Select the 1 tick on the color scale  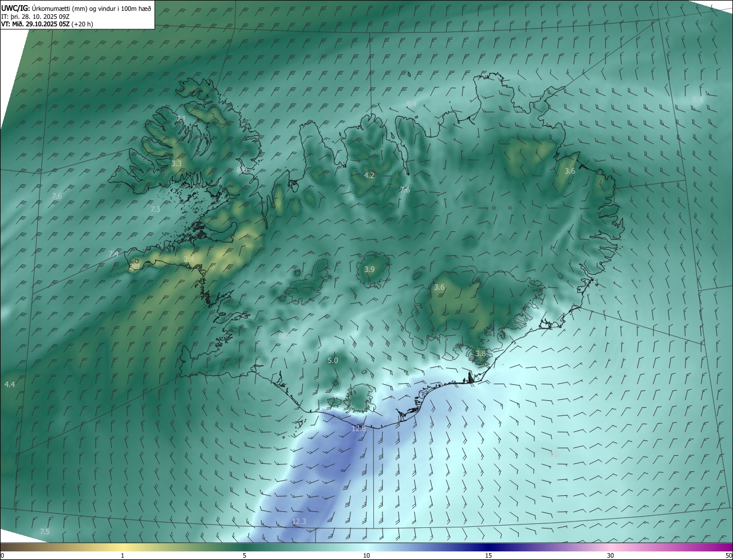coord(123,556)
